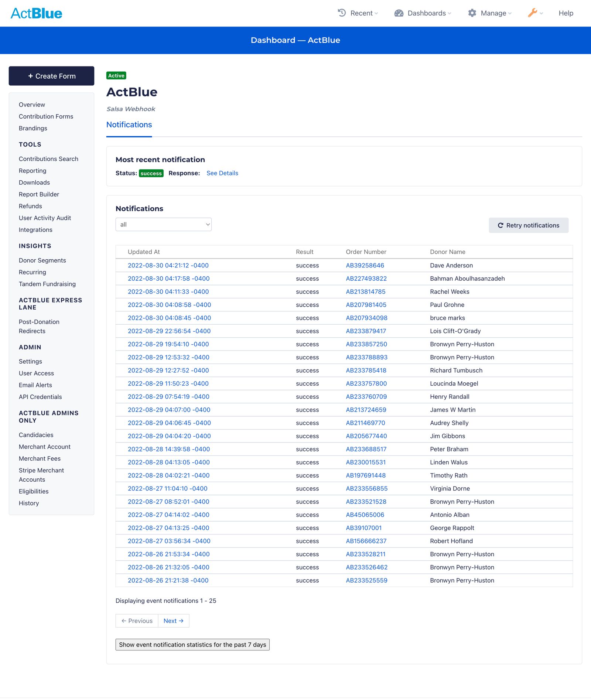Open Reporting in sidebar
Viewport: 591px width, 700px height.
coord(33,171)
